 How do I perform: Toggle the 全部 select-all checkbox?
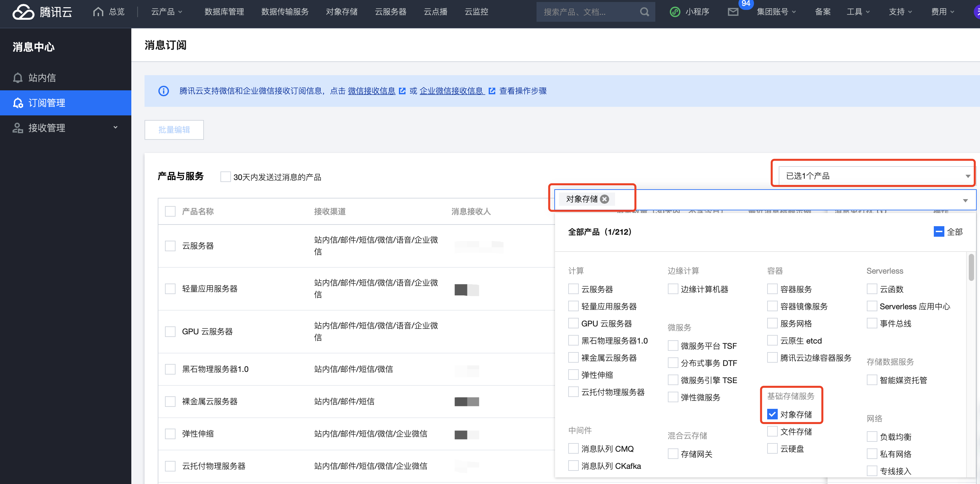(x=938, y=231)
